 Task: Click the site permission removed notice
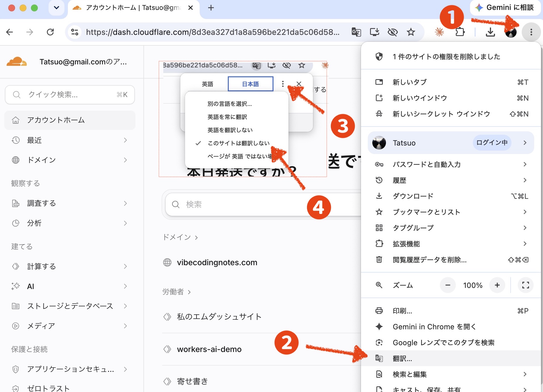pos(451,56)
